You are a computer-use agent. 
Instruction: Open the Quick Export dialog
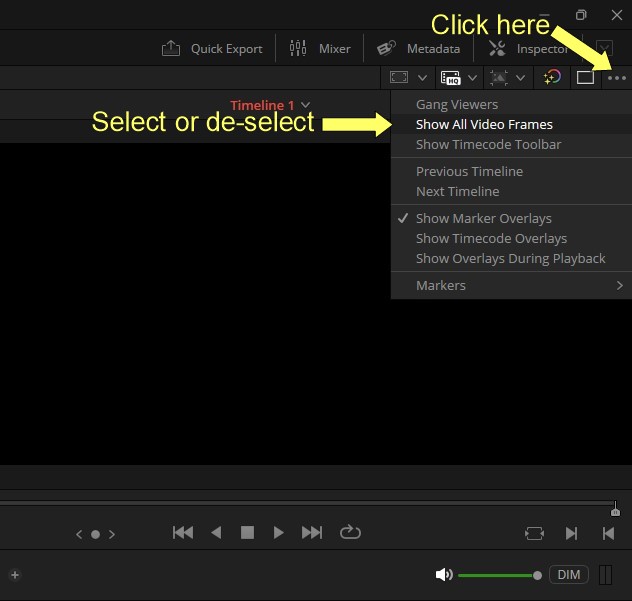212,49
